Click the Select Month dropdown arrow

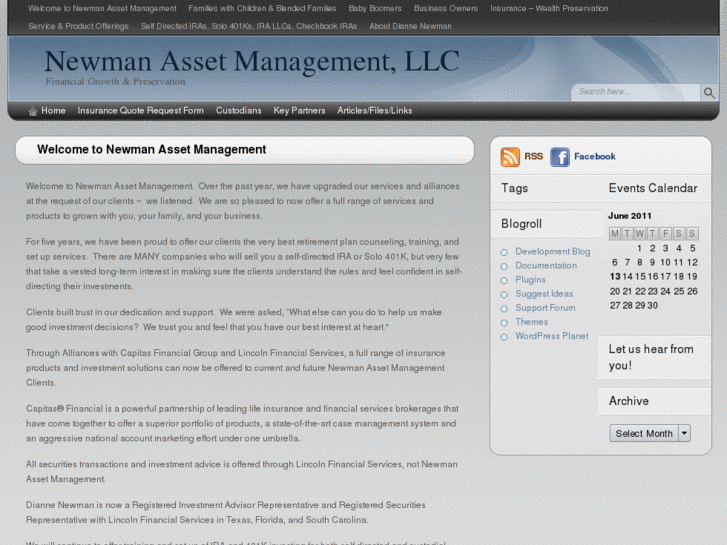[684, 433]
